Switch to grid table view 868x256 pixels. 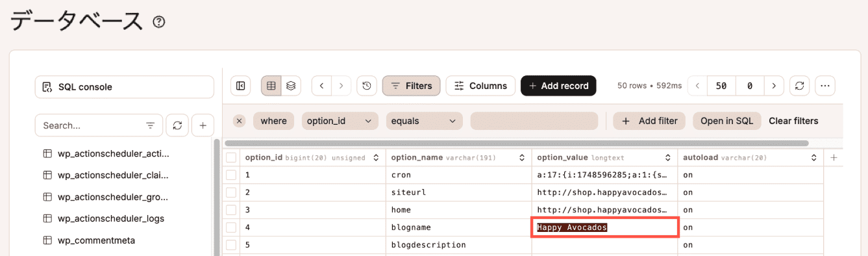point(271,86)
